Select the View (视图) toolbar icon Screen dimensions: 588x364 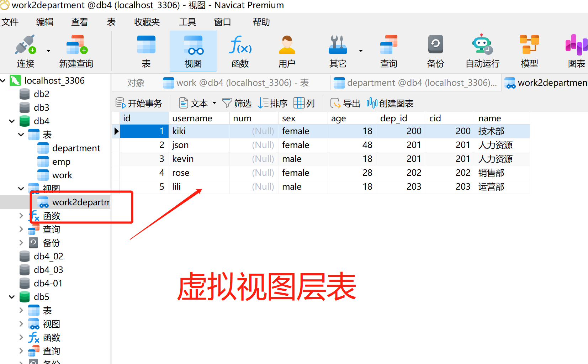pyautogui.click(x=193, y=44)
